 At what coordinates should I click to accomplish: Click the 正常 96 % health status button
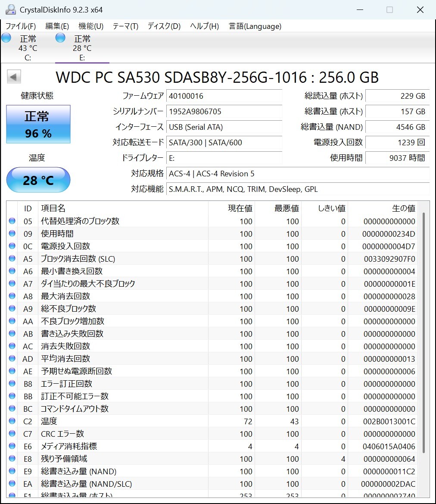[38, 124]
